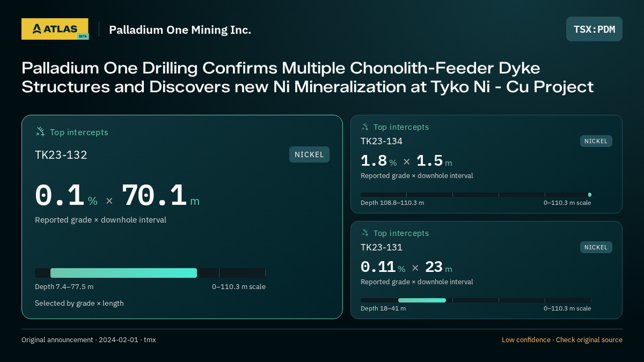This screenshot has height=362, width=644.
Task: Click the Top intercepts heading in the TK23-132 card
Action: [79, 132]
